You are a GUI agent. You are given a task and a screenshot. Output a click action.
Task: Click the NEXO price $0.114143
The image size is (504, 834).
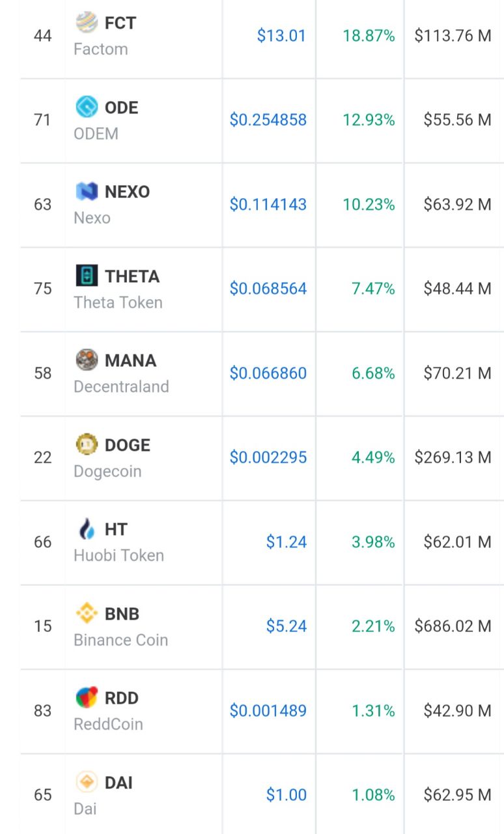pos(268,205)
